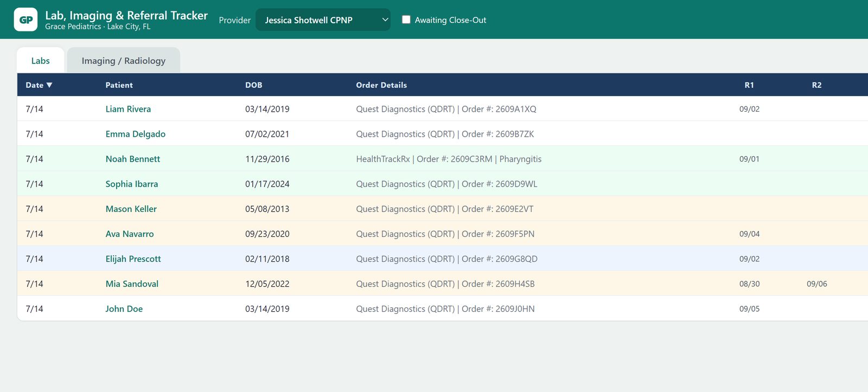This screenshot has width=868, height=392.
Task: Click Ava Navarro's R1 date 09/04
Action: [749, 234]
